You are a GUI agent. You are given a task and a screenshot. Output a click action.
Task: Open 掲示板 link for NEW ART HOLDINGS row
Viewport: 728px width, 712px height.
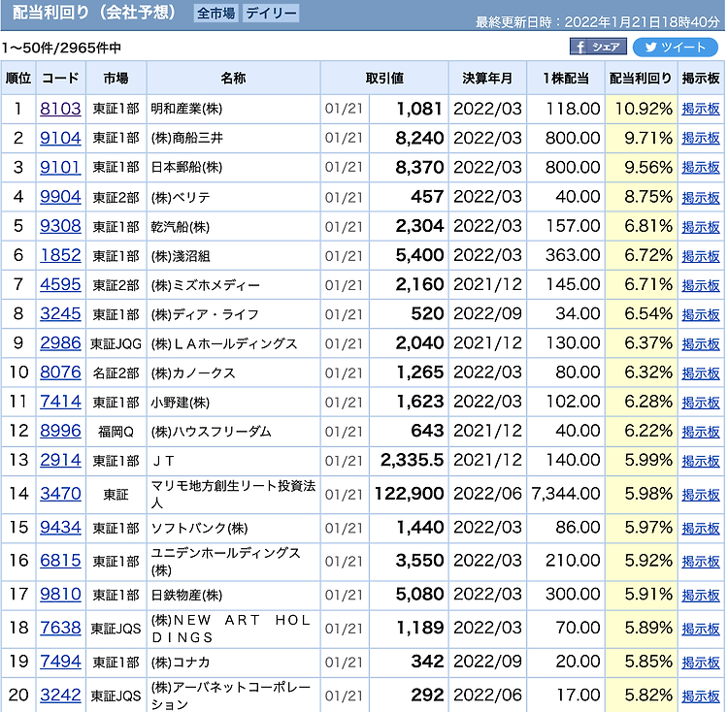(701, 629)
